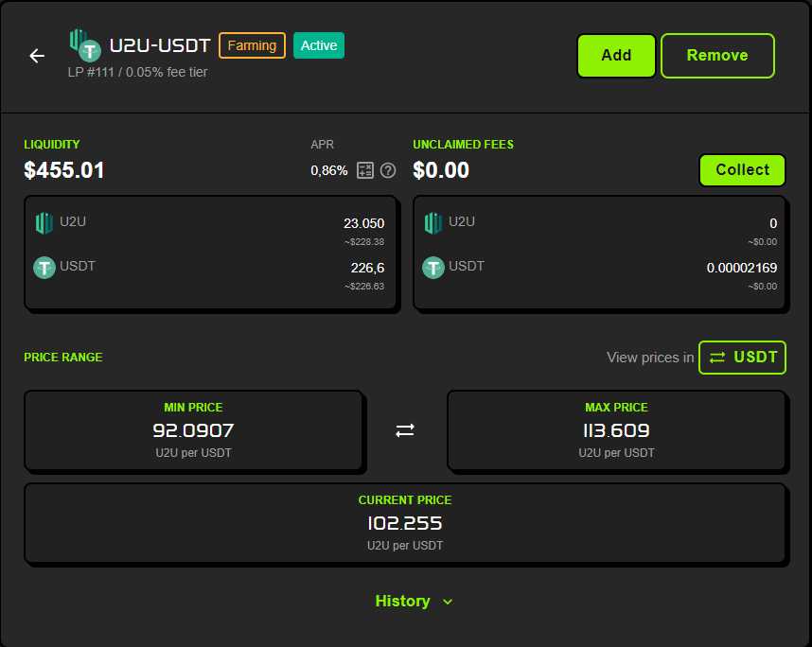Image resolution: width=812 pixels, height=647 pixels.
Task: Click the swap arrows between min and max price
Action: [x=405, y=430]
